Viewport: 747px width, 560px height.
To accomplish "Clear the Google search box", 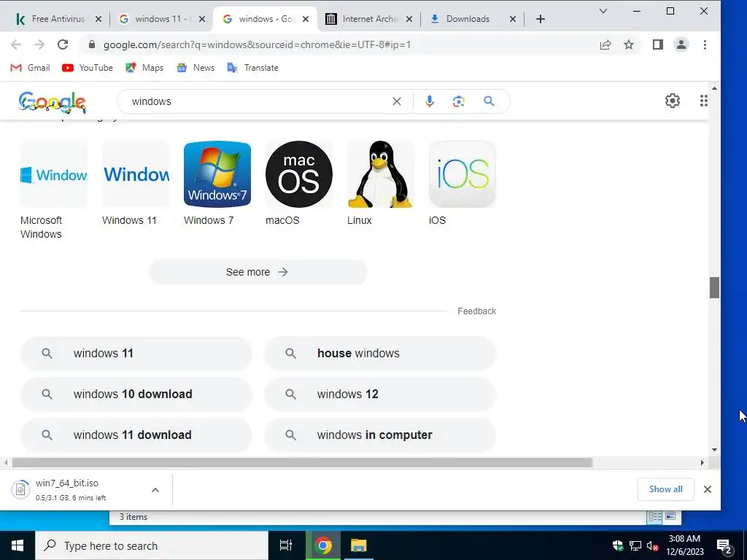I will (396, 101).
